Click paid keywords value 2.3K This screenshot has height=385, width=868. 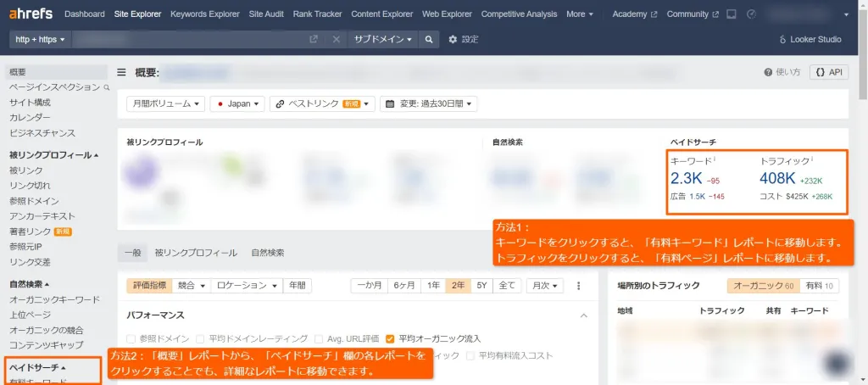pyautogui.click(x=685, y=178)
